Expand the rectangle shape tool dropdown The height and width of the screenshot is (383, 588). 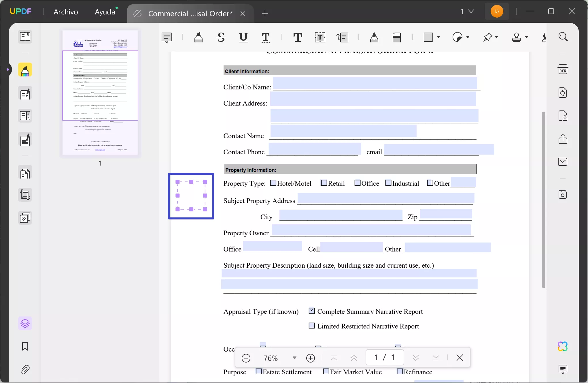click(438, 37)
